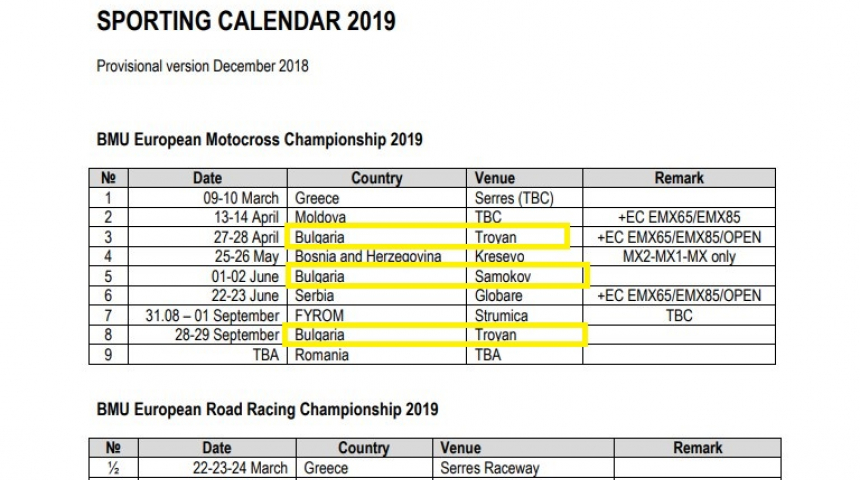860x480 pixels.
Task: Click the Provisional version December 2018 text
Action: click(x=202, y=66)
